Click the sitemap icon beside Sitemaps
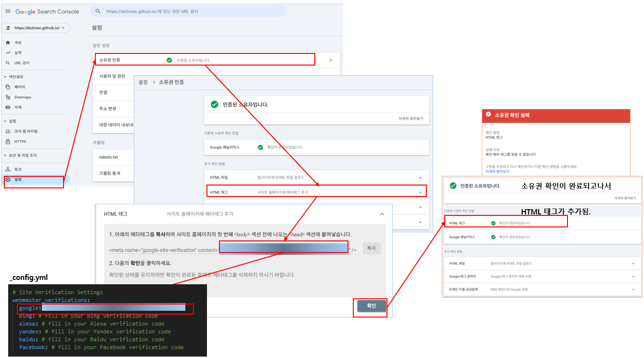The height and width of the screenshot is (358, 644). (8, 97)
